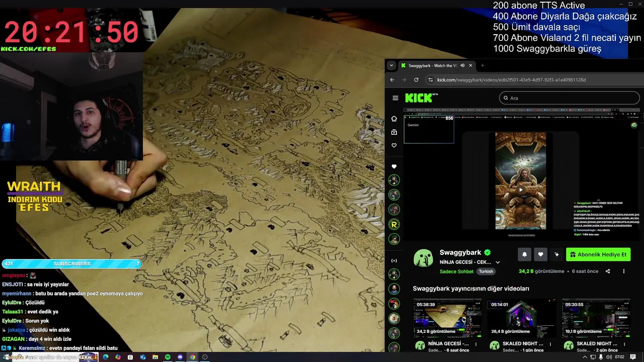The height and width of the screenshot is (362, 644).
Task: Click the taskbar volume icon
Action: [x=609, y=357]
